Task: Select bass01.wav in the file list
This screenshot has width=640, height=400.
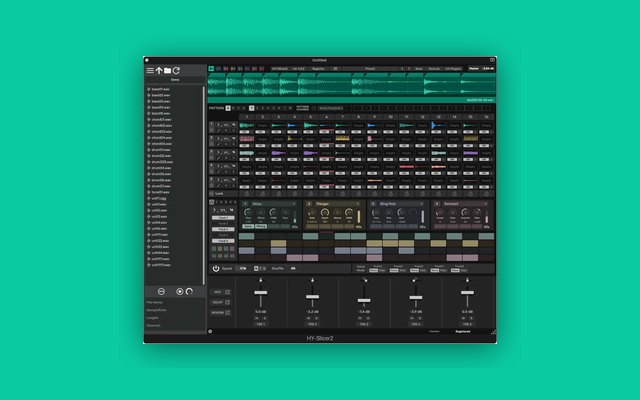Action: point(160,89)
